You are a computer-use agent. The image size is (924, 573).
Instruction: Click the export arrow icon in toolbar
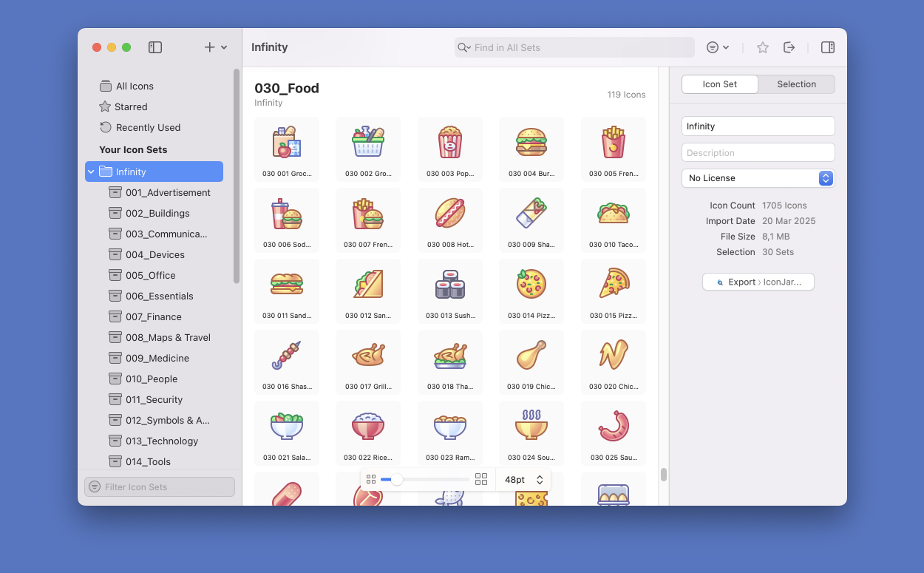[789, 47]
